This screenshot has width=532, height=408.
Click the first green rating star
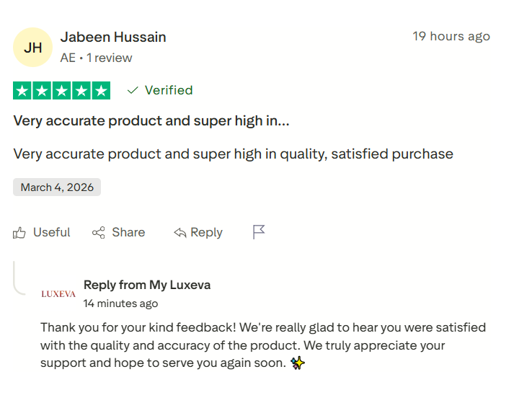point(22,91)
